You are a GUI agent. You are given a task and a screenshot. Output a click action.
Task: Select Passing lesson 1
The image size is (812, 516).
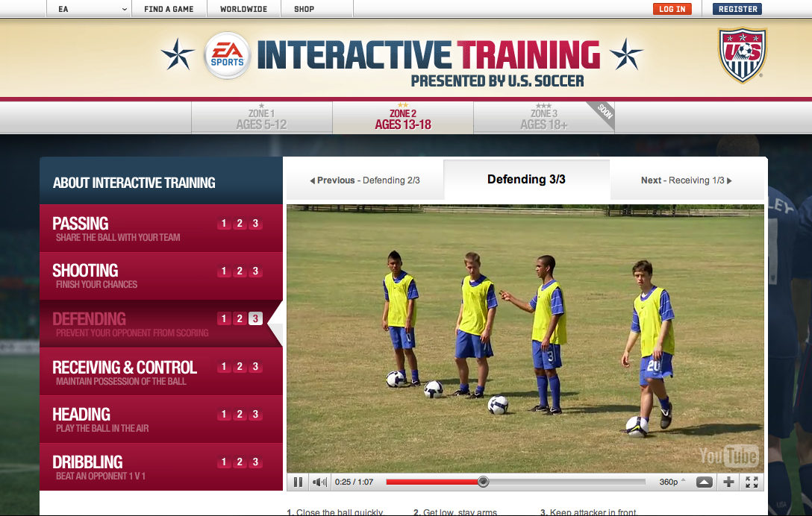(x=224, y=224)
